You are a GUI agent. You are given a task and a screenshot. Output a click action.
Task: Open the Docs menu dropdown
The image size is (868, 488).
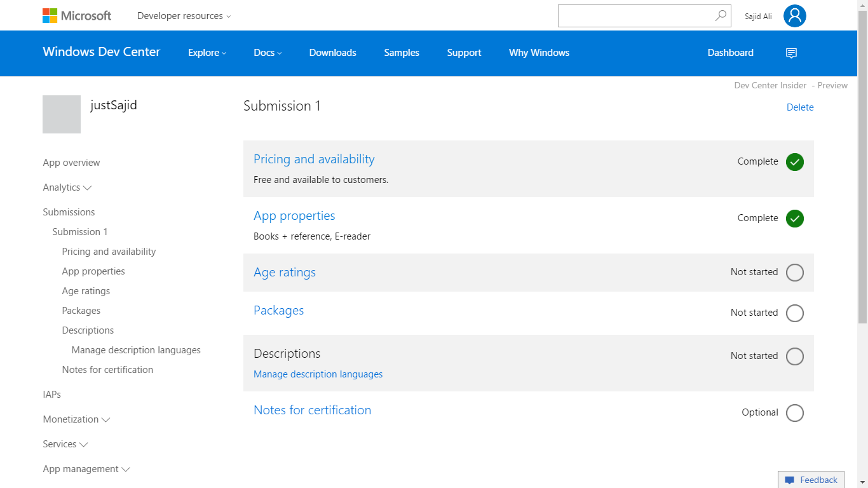coord(268,53)
